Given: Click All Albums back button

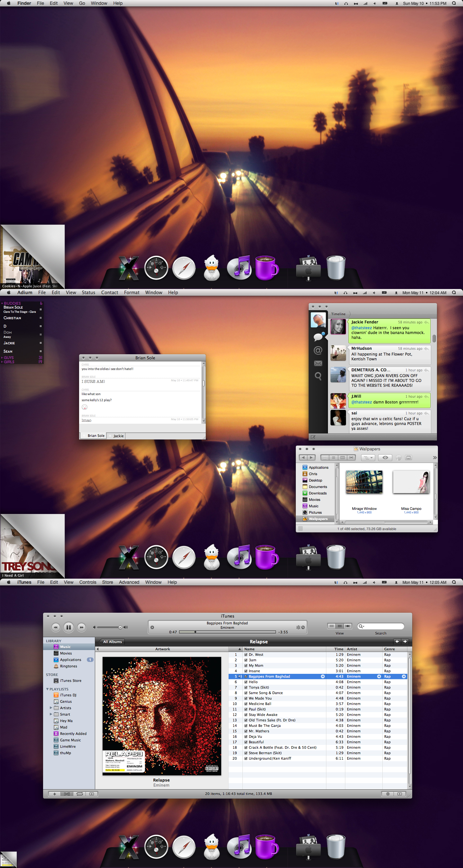Looking at the screenshot, I should tap(112, 642).
